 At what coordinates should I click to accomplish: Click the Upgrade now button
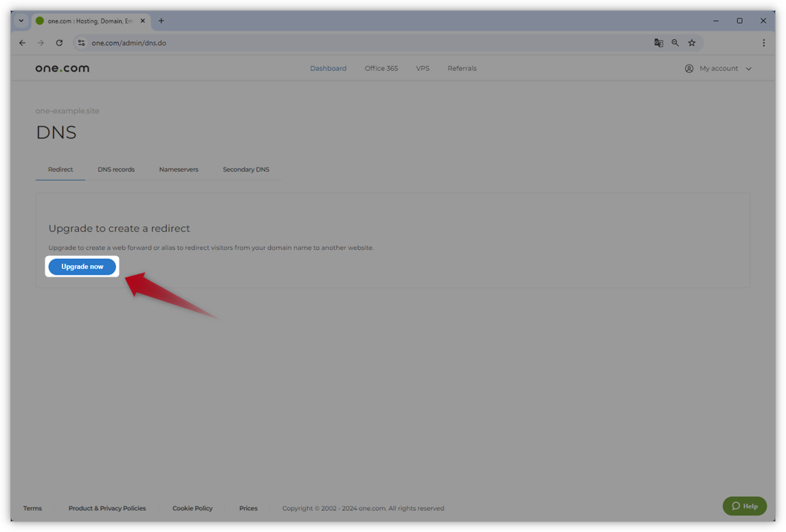pos(82,266)
